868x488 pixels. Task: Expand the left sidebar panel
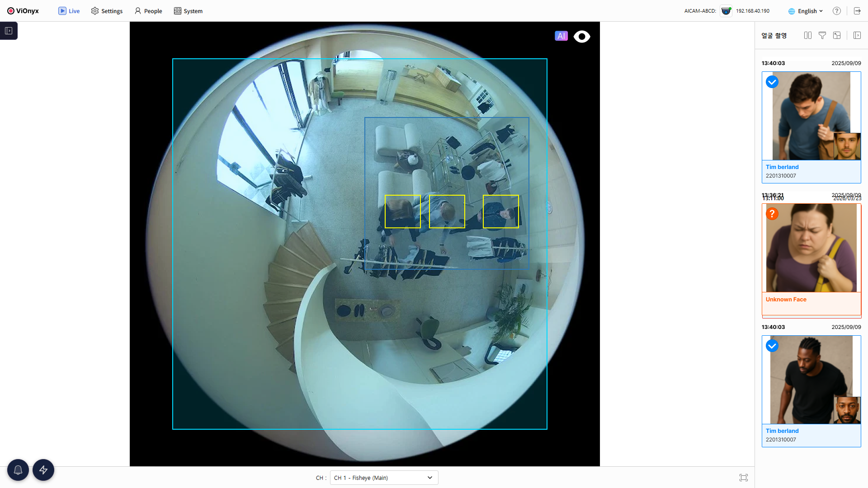coord(9,31)
